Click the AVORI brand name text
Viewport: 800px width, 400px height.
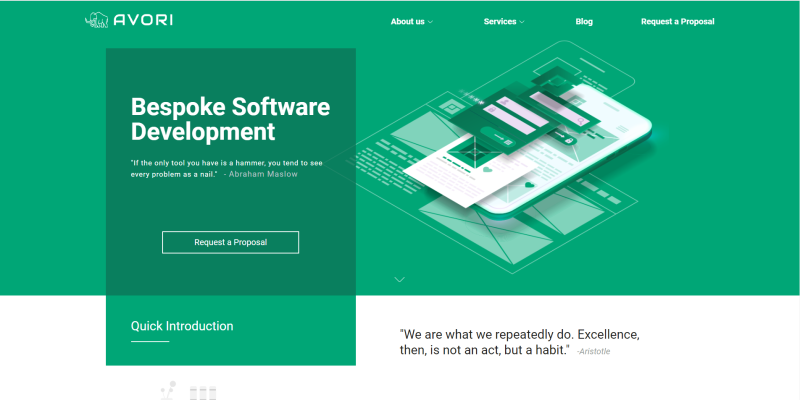[143, 20]
